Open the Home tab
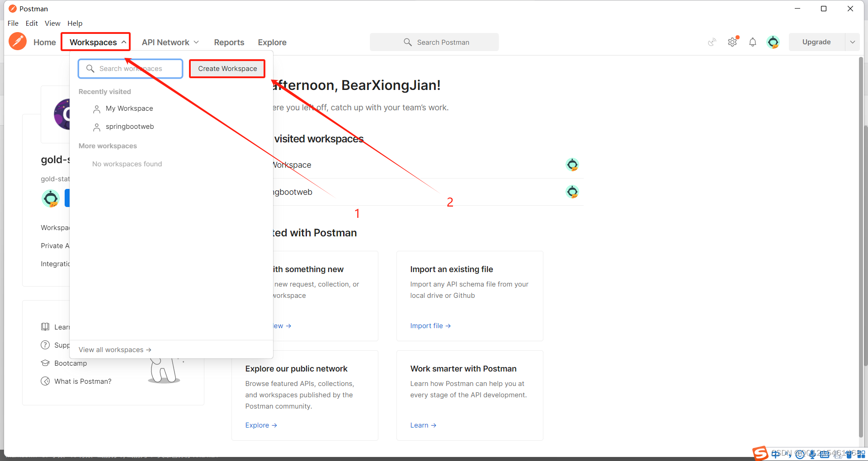Image resolution: width=868 pixels, height=461 pixels. pos(44,42)
